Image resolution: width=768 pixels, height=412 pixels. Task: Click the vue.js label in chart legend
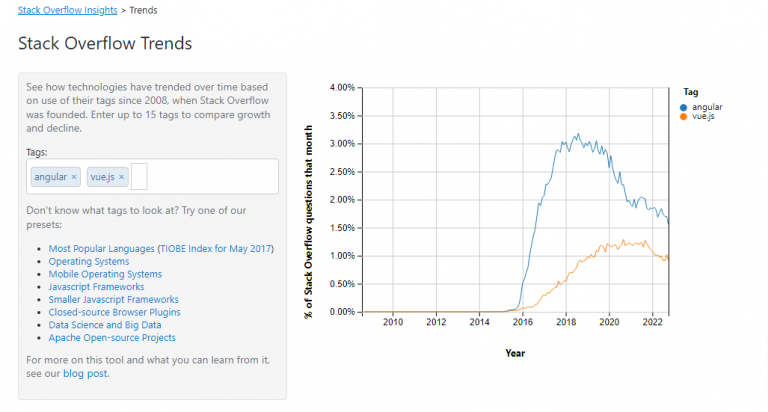click(703, 116)
